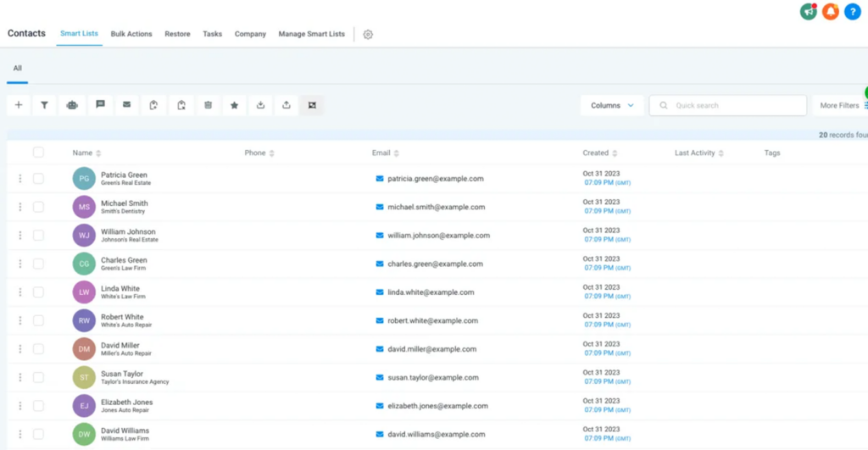Switch to the Bulk Actions tab
The image size is (868, 450).
pyautogui.click(x=131, y=34)
